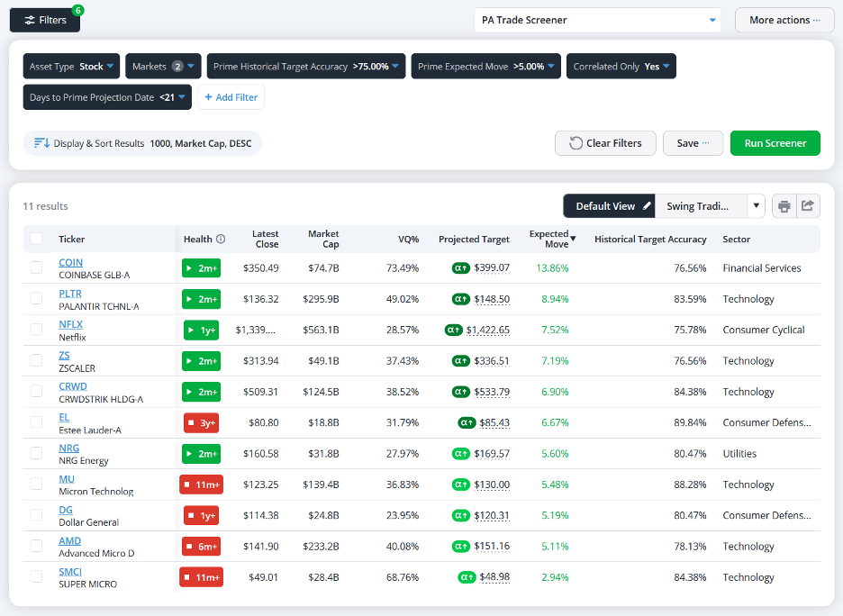This screenshot has height=616, width=843.
Task: Click EL's red 3y+ health badge
Action: 201,423
